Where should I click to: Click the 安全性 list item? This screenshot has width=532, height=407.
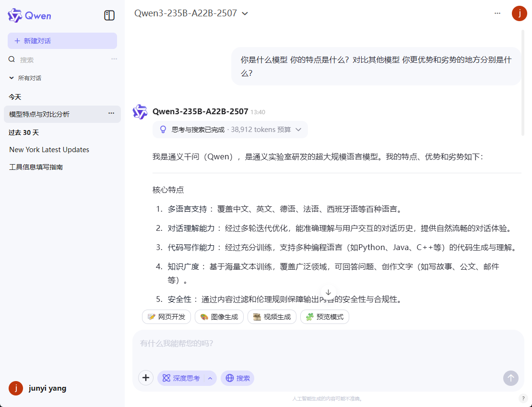279,299
